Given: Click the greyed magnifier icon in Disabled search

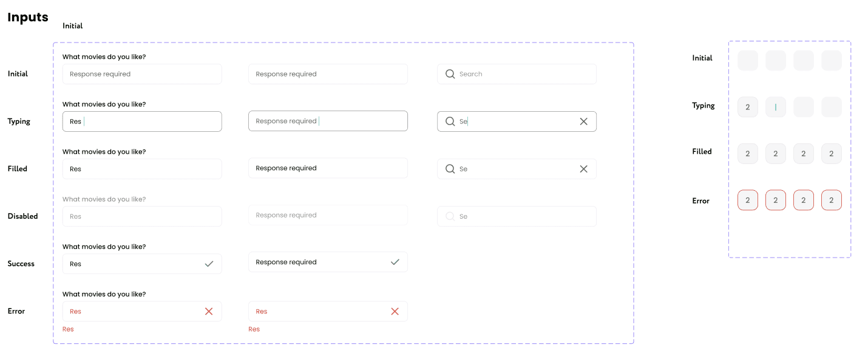Looking at the screenshot, I should tap(450, 216).
